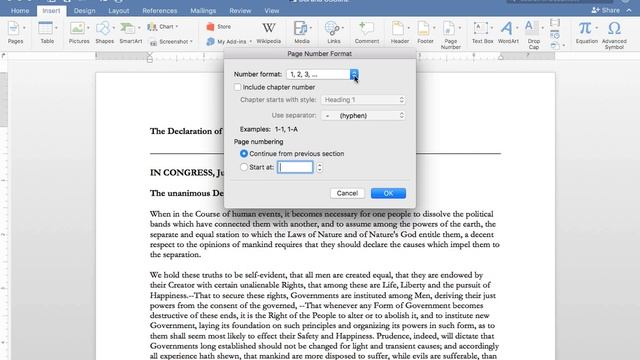This screenshot has height=360, width=640.
Task: Open the References tab
Action: 160,11
